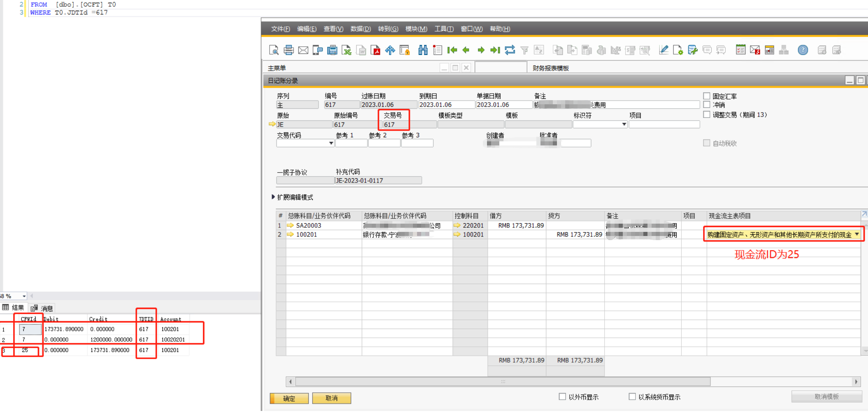
Task: Click the 项目 input field in header
Action: (664, 125)
